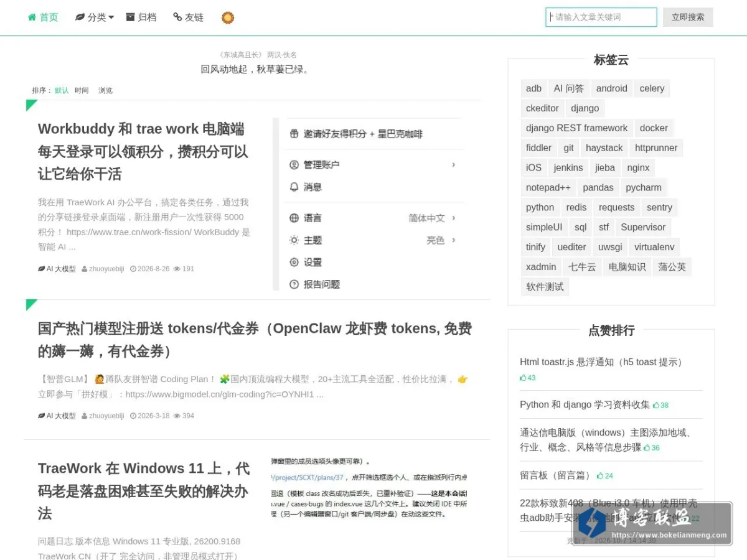Click the fiddler tag

(x=538, y=148)
